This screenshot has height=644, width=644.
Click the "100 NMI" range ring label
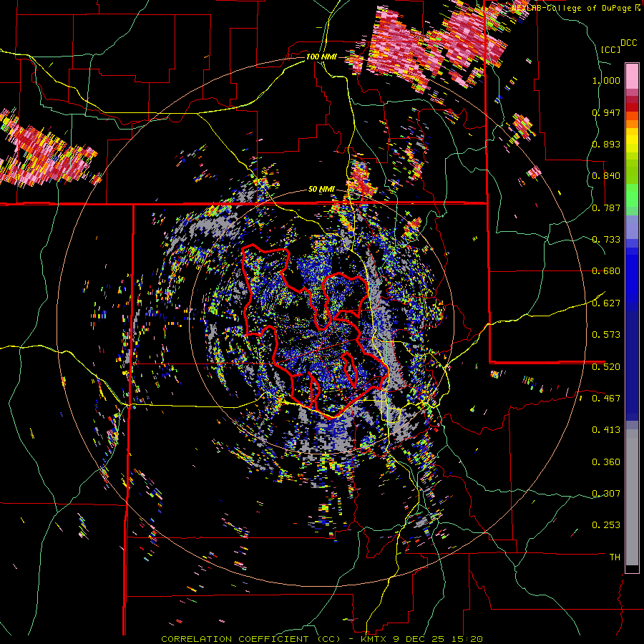[321, 57]
